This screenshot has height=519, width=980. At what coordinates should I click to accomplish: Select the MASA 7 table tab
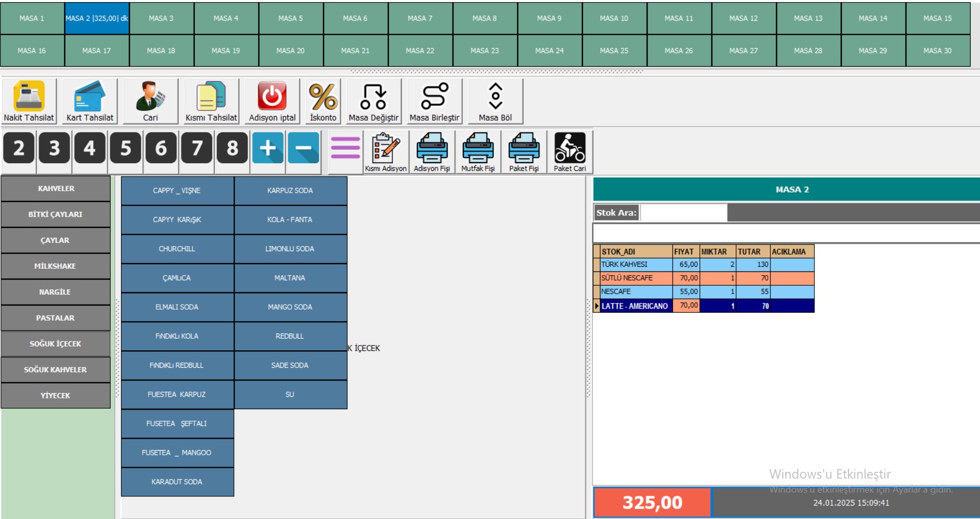point(420,18)
